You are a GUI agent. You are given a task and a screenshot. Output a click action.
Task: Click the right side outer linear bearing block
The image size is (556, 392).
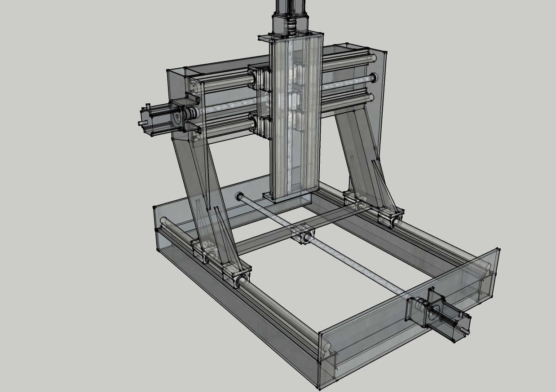pyautogui.click(x=389, y=216)
